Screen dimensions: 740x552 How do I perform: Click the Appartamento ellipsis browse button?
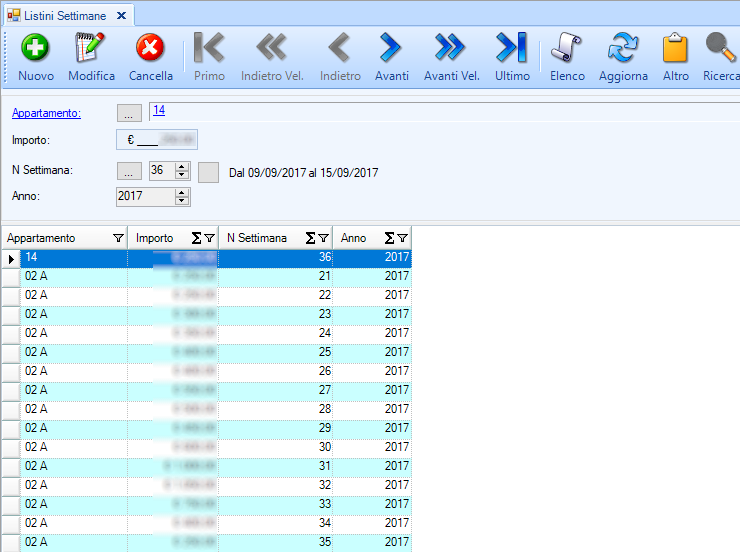[x=130, y=113]
